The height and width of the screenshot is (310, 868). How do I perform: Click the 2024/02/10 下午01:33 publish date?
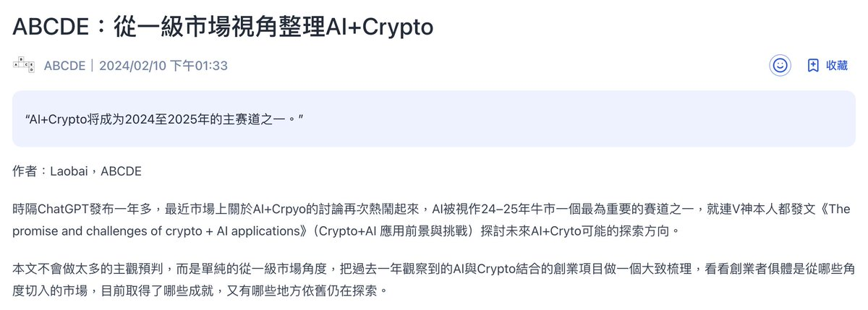pos(163,66)
